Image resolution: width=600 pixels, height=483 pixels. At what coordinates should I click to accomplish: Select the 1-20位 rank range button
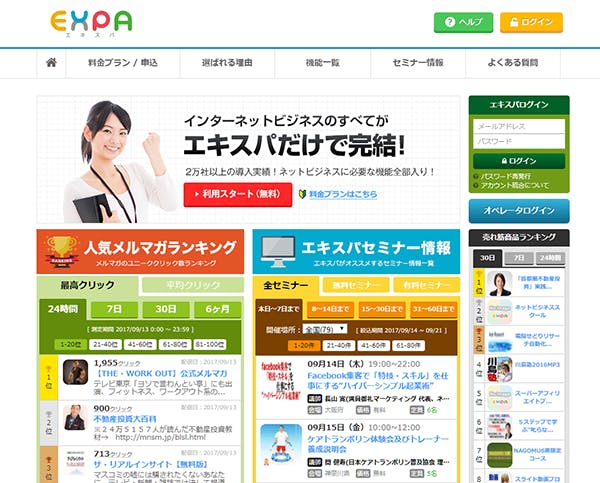(71, 344)
